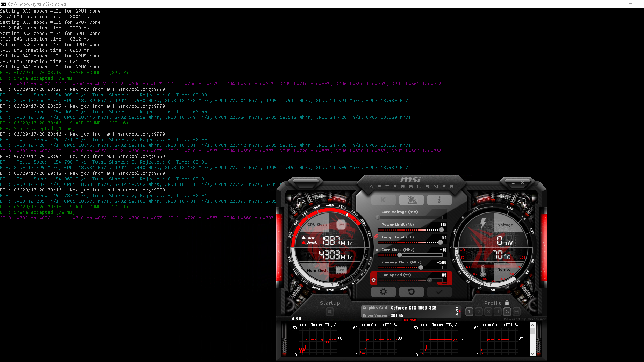Image resolution: width=644 pixels, height=362 pixels.
Task: Click the Core Clock slider handle
Action: click(400, 255)
